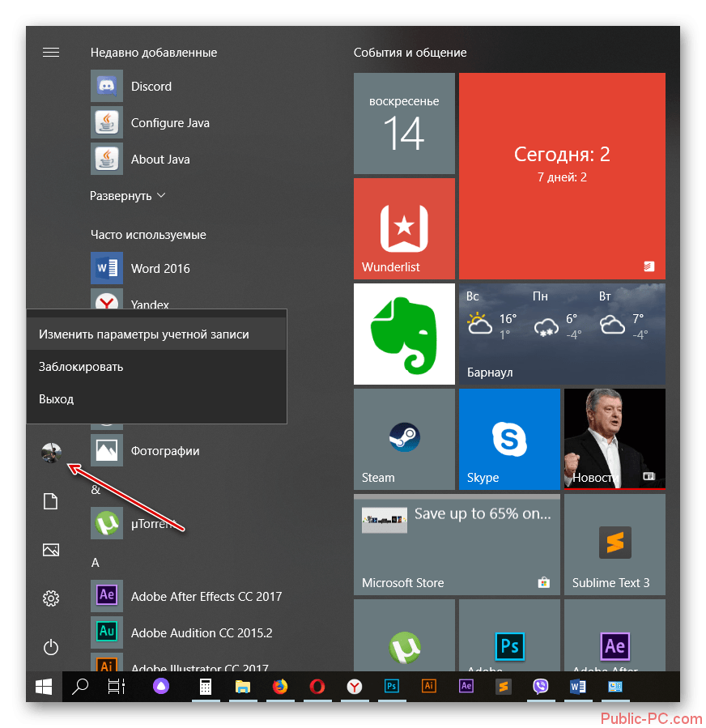Launch the Skype tile
Screen dimensions: 706x728
tap(509, 439)
